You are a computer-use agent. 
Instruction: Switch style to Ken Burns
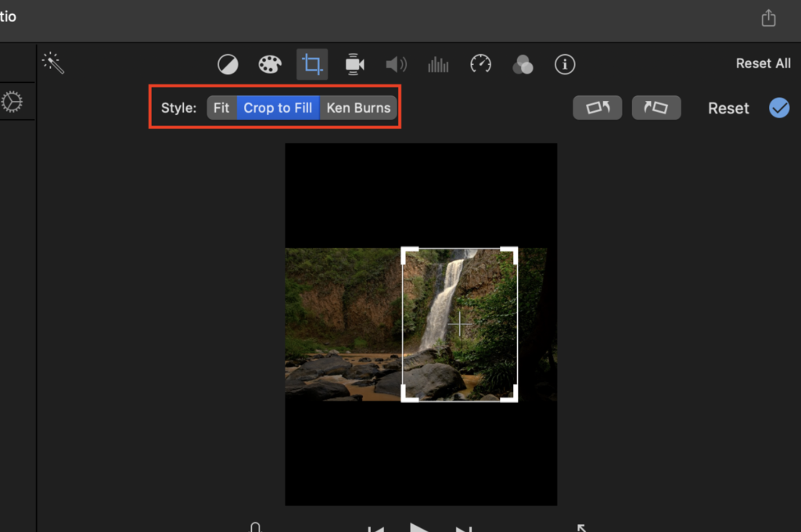[x=358, y=108]
